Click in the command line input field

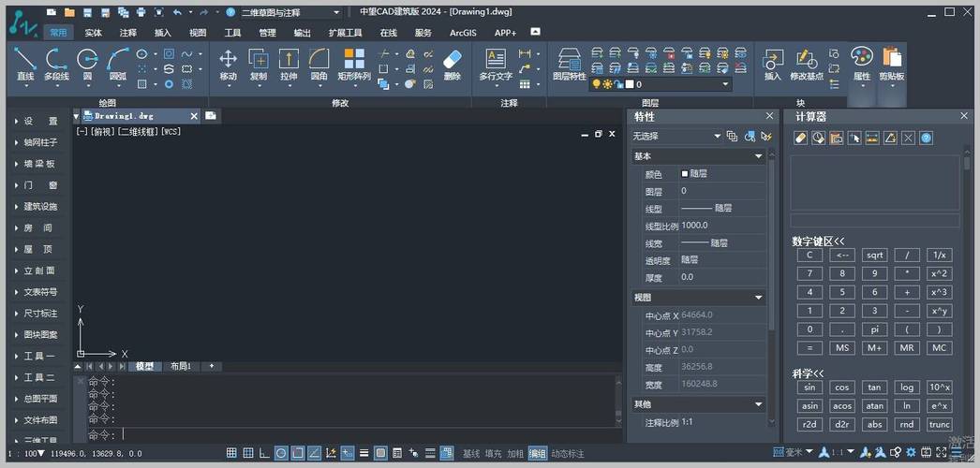click(x=365, y=435)
